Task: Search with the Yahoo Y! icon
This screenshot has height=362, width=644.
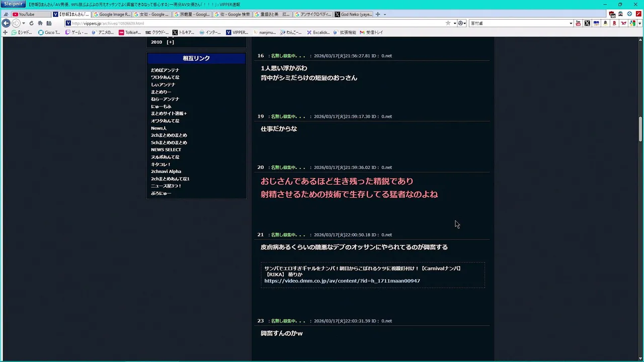Action: pos(623,23)
